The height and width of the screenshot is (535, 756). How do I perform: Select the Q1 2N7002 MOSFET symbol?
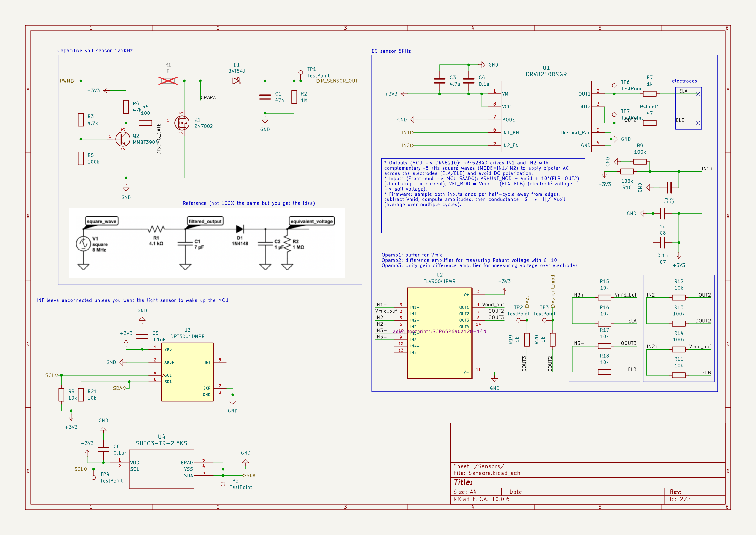182,123
